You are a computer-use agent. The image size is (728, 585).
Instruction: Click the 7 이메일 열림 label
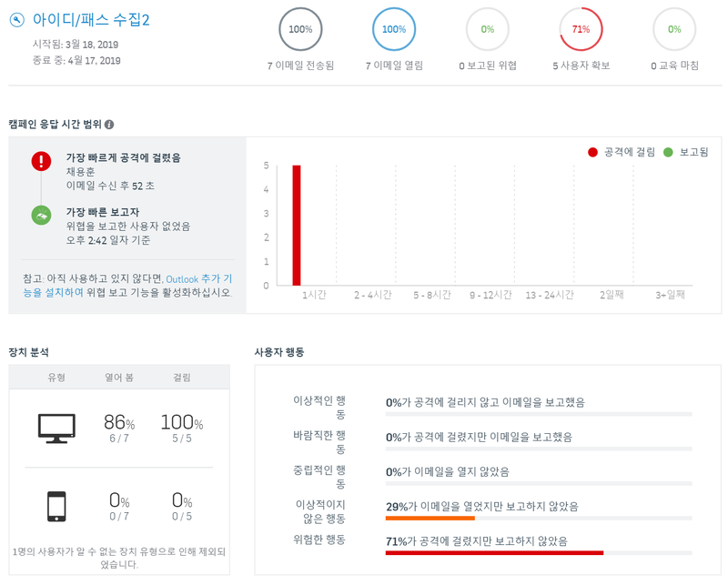click(394, 66)
